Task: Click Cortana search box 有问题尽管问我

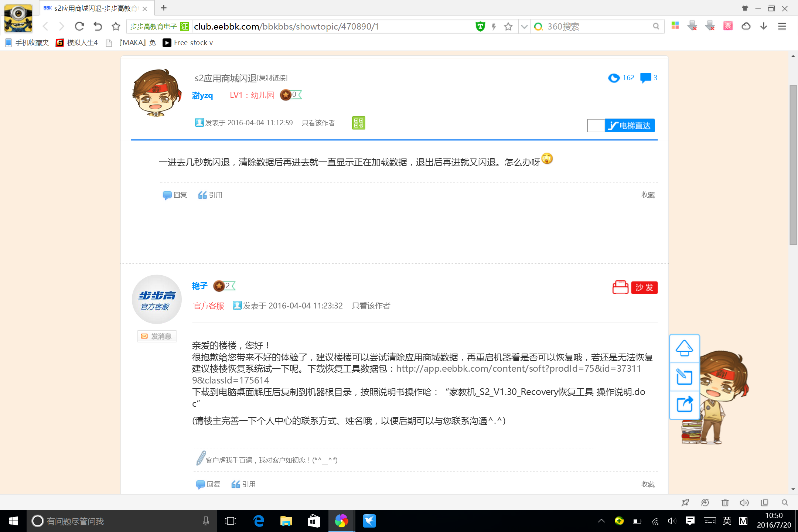Action: [122, 521]
